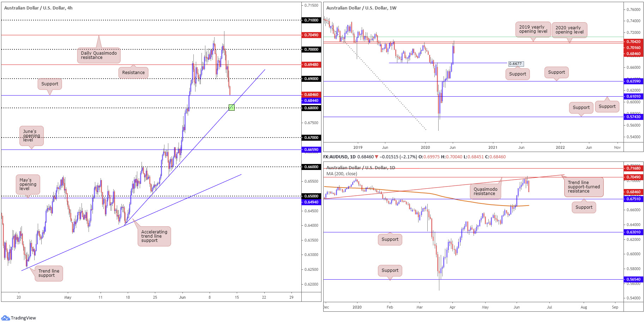
Task: Click 'Support' callout near 0.63010 on daily chart
Action: coord(390,239)
